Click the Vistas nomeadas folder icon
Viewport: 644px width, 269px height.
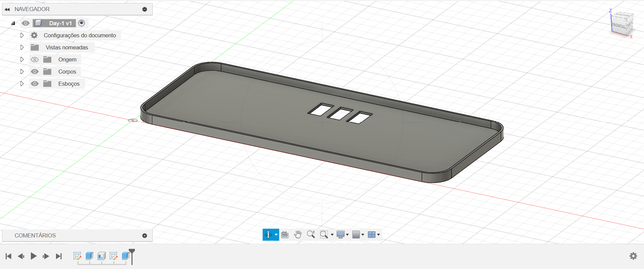[35, 47]
